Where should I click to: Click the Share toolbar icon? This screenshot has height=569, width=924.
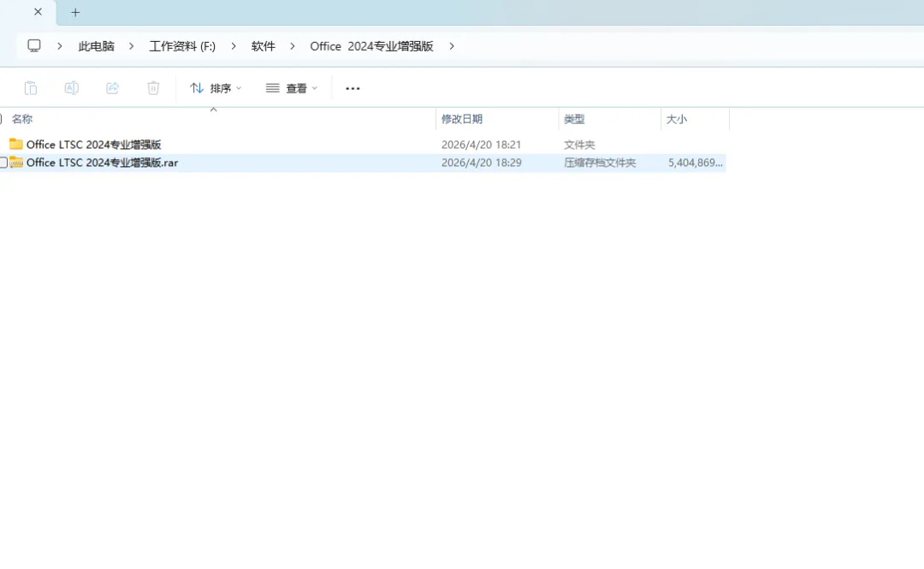(113, 88)
